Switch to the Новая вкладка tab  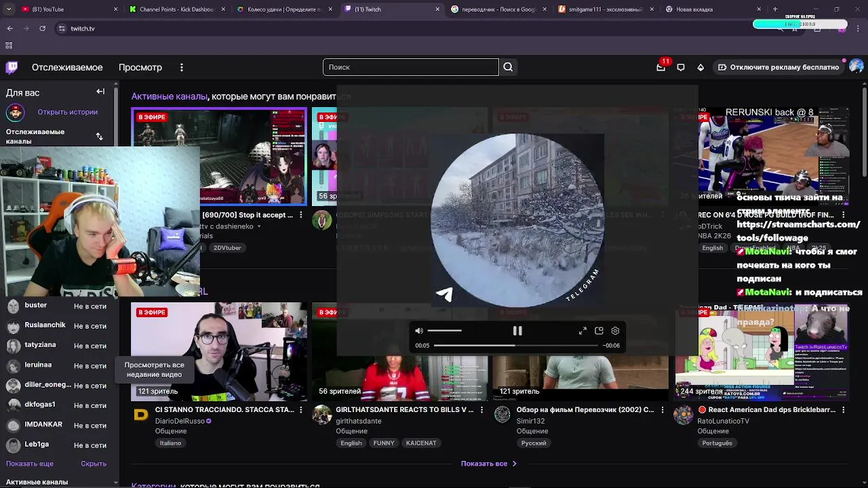point(712,9)
